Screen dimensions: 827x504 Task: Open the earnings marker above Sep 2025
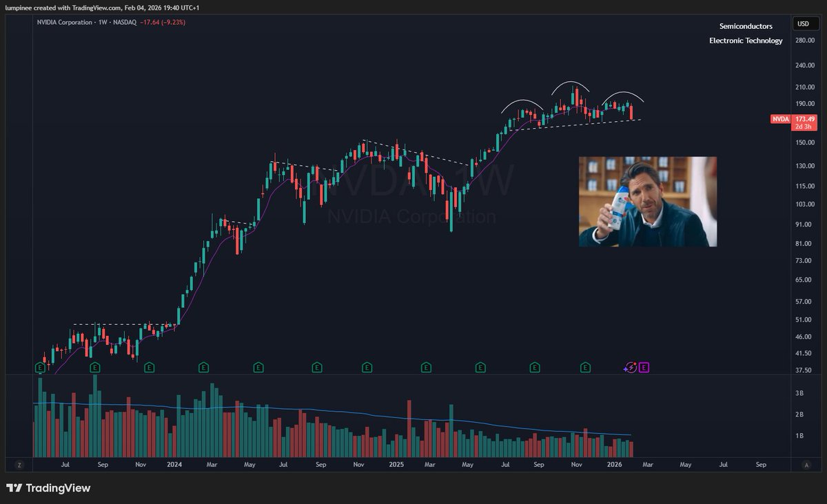pyautogui.click(x=535, y=368)
